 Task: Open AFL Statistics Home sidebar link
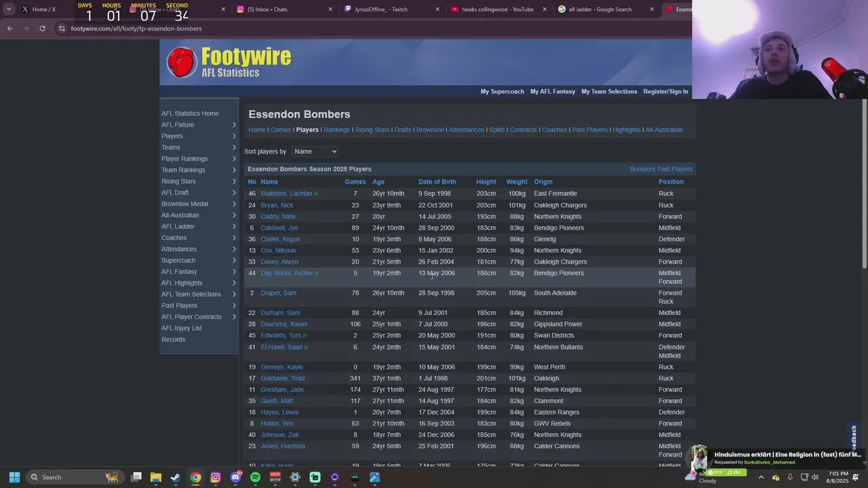coord(190,114)
